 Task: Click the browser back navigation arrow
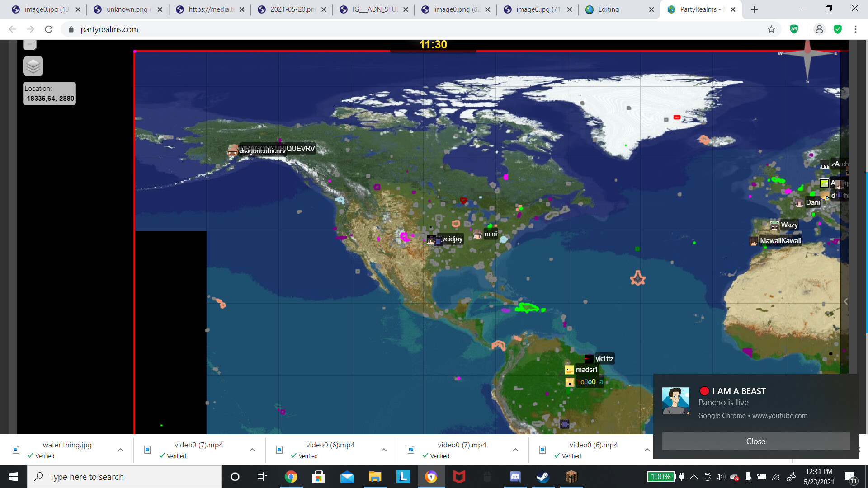[12, 29]
